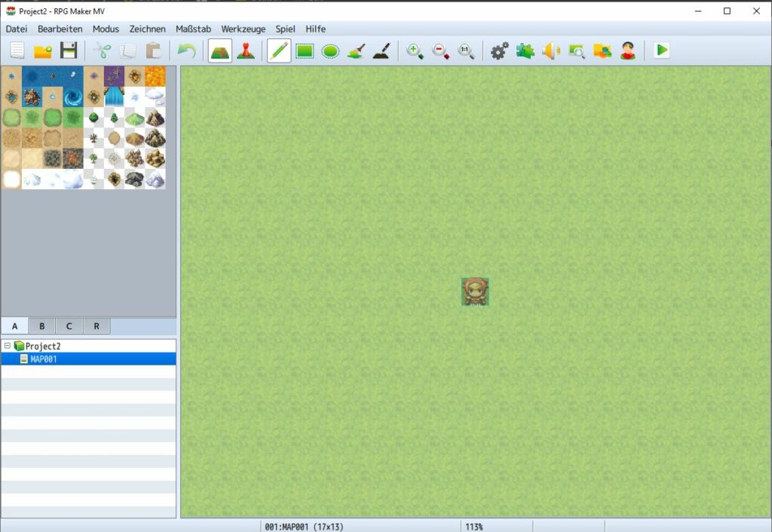This screenshot has width=772, height=532.
Task: Switch to tileset tab B
Action: click(x=41, y=326)
